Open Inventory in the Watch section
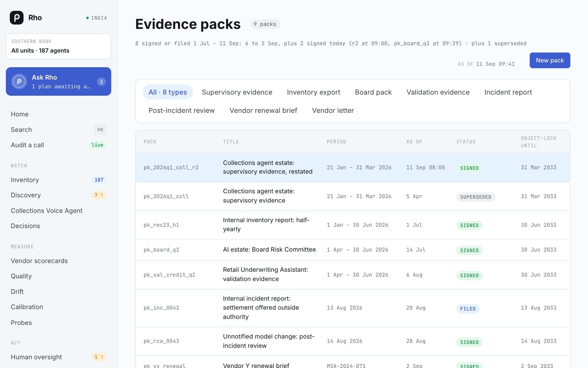This screenshot has width=588, height=368. tap(25, 180)
